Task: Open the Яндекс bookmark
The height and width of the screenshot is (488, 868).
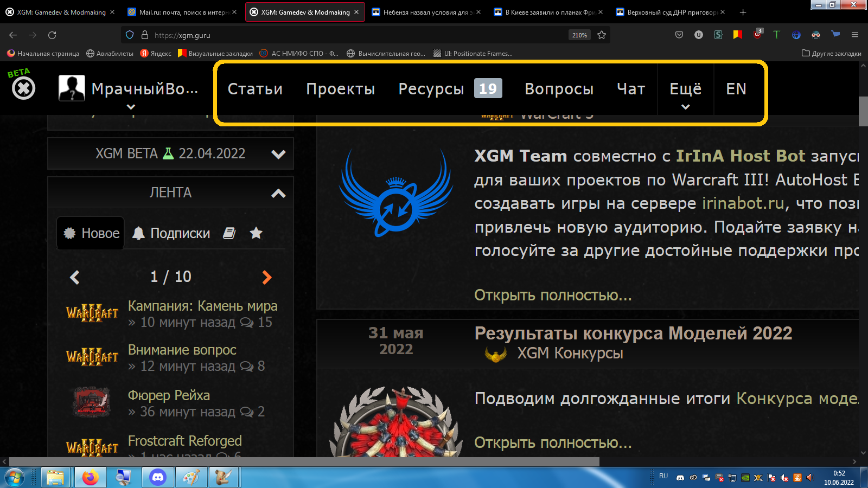Action: 156,53
